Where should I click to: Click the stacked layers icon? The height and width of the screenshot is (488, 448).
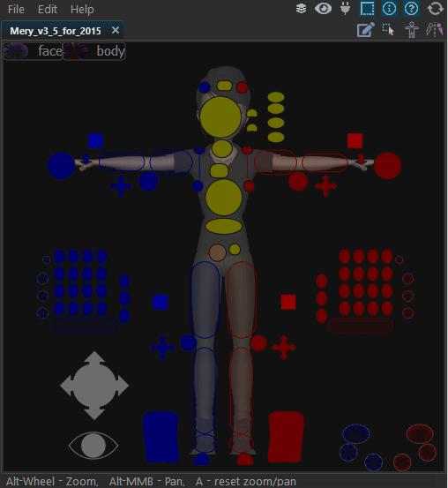pos(301,9)
